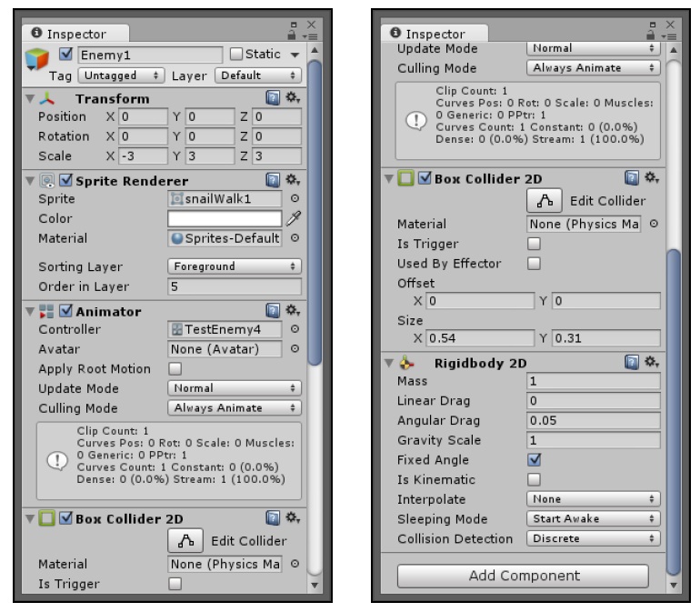Collapse the Rigidbody 2D component foldout

click(389, 363)
